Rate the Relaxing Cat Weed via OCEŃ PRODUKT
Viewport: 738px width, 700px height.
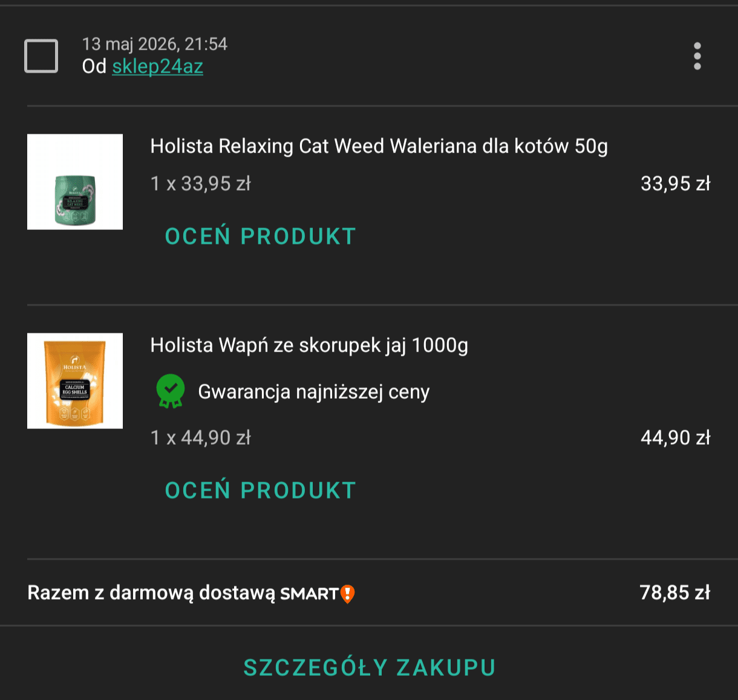[261, 237]
